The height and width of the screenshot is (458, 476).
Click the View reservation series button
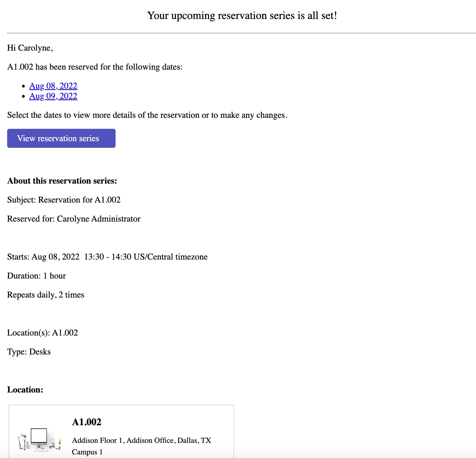tap(61, 138)
